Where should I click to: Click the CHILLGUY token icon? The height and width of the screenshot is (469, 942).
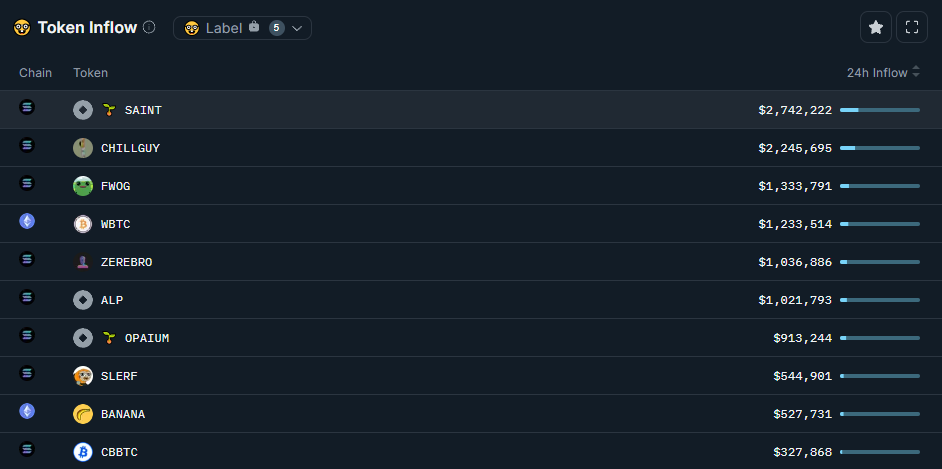click(83, 148)
